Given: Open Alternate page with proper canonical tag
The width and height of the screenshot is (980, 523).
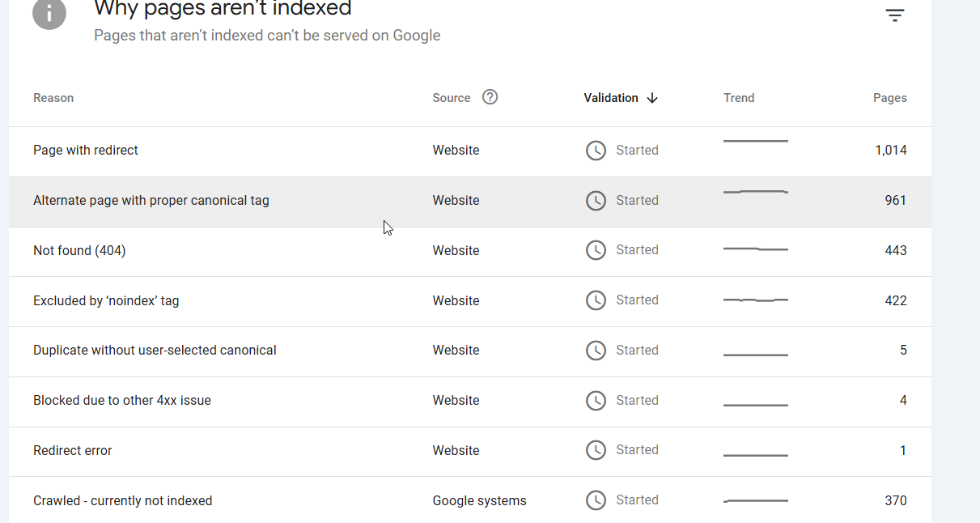Looking at the screenshot, I should coord(470,202).
